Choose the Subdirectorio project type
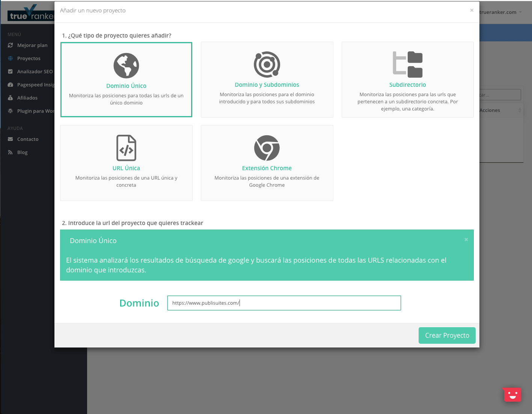 407,80
